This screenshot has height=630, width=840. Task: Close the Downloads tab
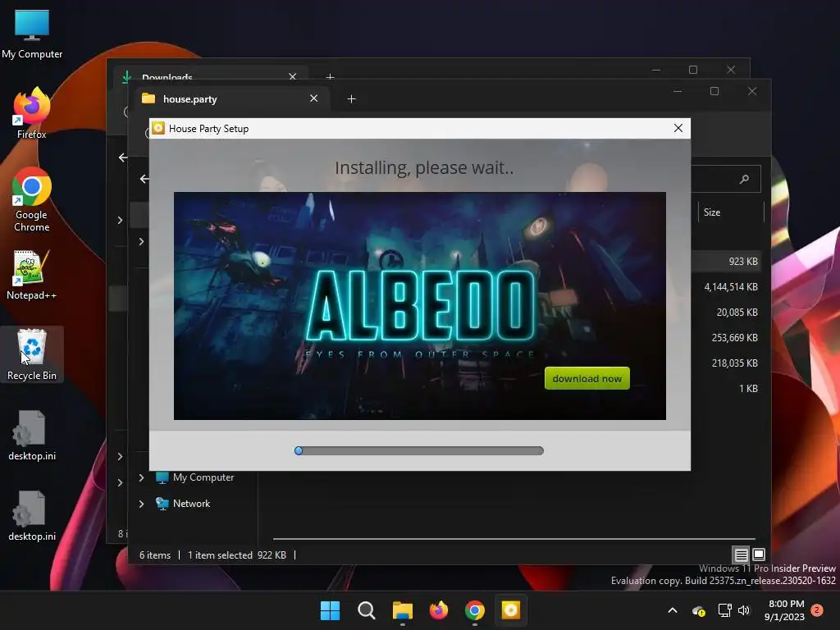[293, 76]
